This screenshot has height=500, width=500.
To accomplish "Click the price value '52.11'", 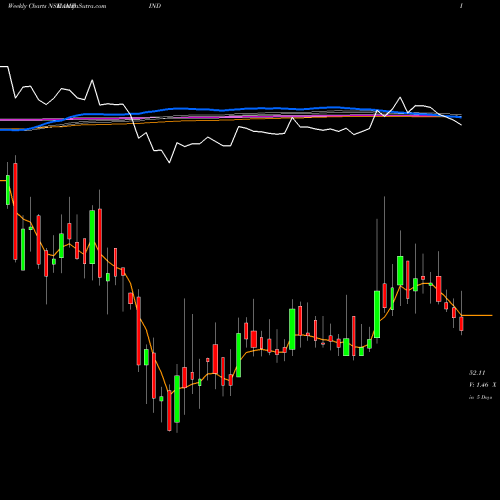I will [x=477, y=373].
